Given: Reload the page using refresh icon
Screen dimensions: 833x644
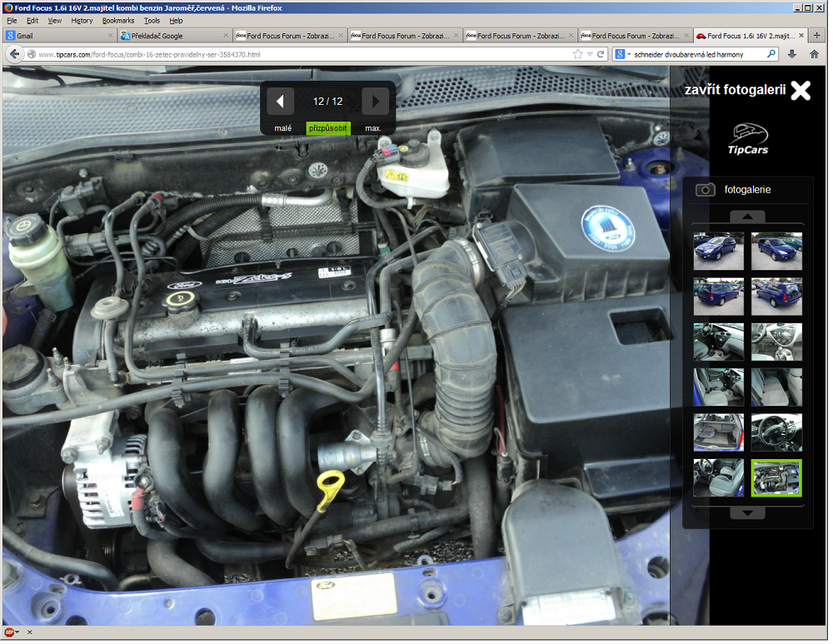Looking at the screenshot, I should (600, 54).
